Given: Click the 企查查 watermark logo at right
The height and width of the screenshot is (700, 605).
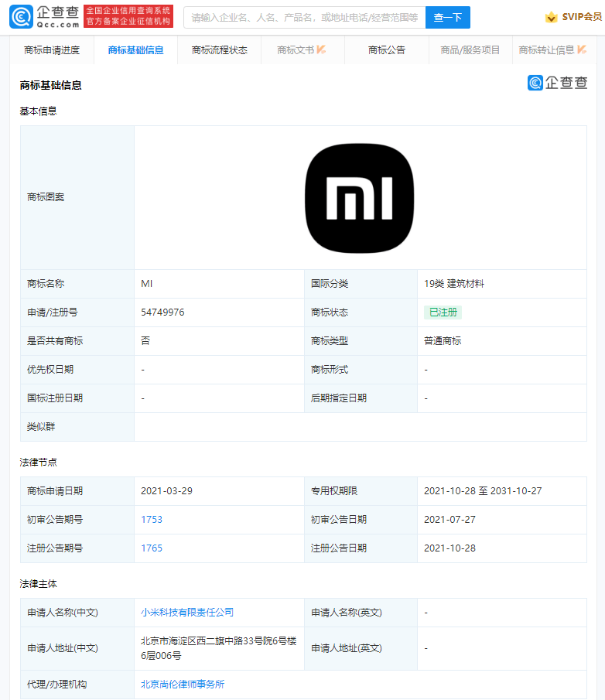Looking at the screenshot, I should click(x=557, y=83).
